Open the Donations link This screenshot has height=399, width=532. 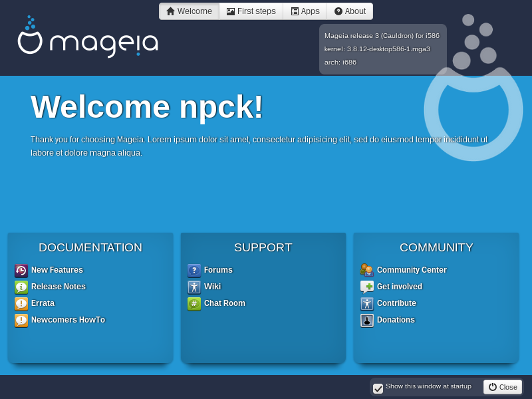point(396,320)
